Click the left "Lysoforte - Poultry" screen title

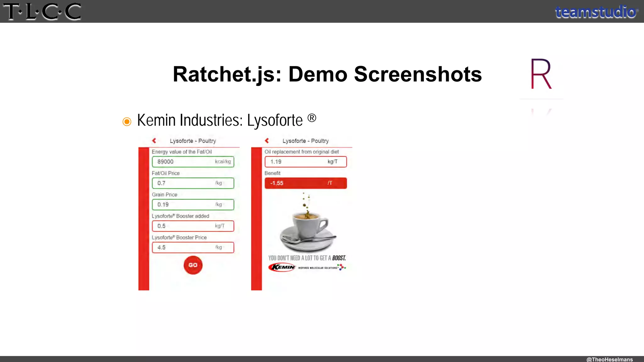tap(193, 141)
